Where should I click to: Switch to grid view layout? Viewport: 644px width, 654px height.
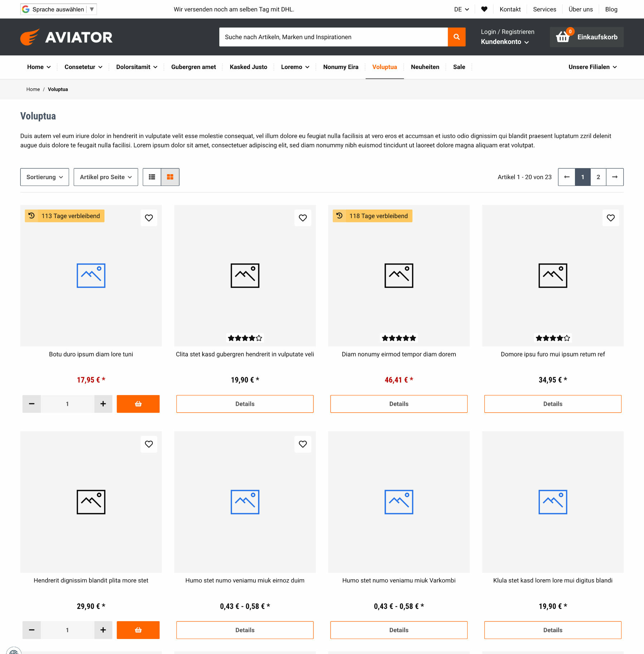[170, 177]
